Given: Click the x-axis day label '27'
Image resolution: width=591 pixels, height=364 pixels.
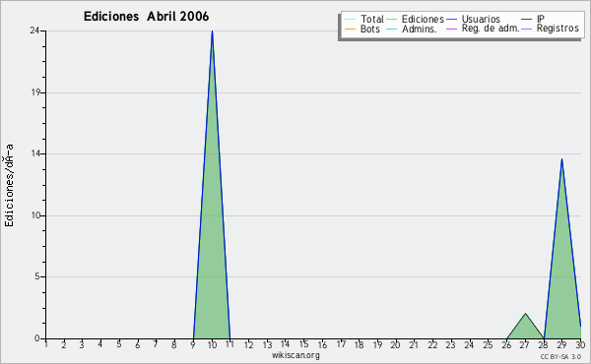Looking at the screenshot, I should coord(524,344).
